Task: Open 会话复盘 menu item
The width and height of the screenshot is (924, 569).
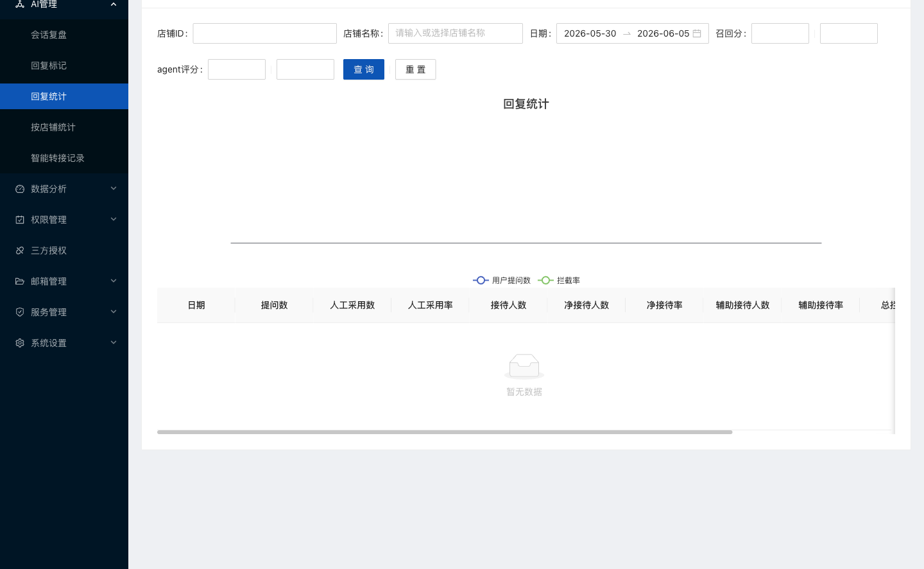Action: pos(64,35)
